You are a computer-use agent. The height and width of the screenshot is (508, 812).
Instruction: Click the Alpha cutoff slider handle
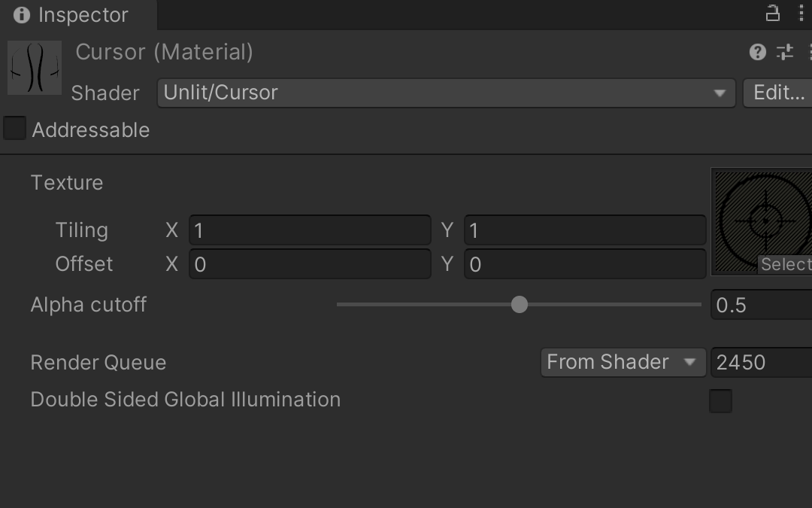coord(520,304)
